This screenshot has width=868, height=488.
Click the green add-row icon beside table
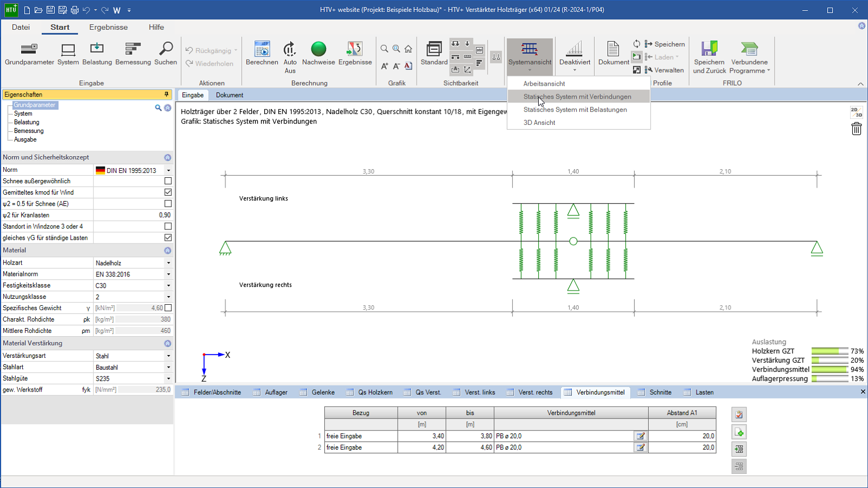[x=739, y=432]
